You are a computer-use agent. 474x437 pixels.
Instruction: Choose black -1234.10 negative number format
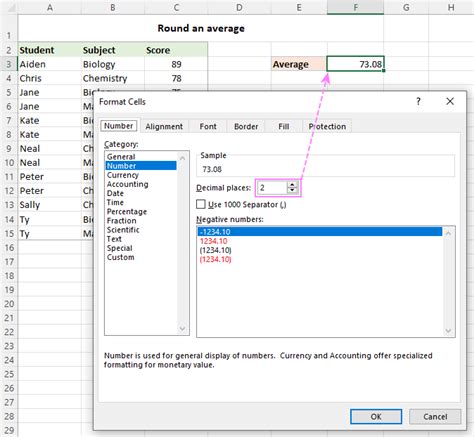click(320, 232)
